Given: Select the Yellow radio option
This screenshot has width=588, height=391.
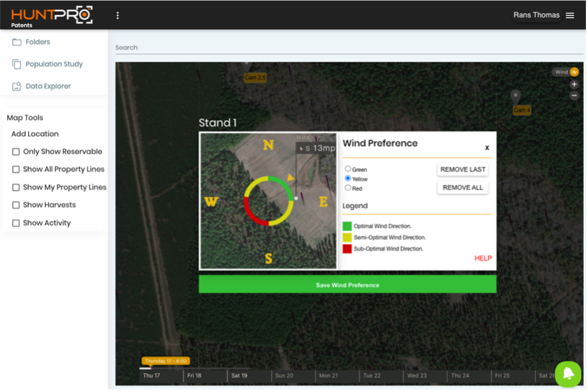Looking at the screenshot, I should 348,178.
